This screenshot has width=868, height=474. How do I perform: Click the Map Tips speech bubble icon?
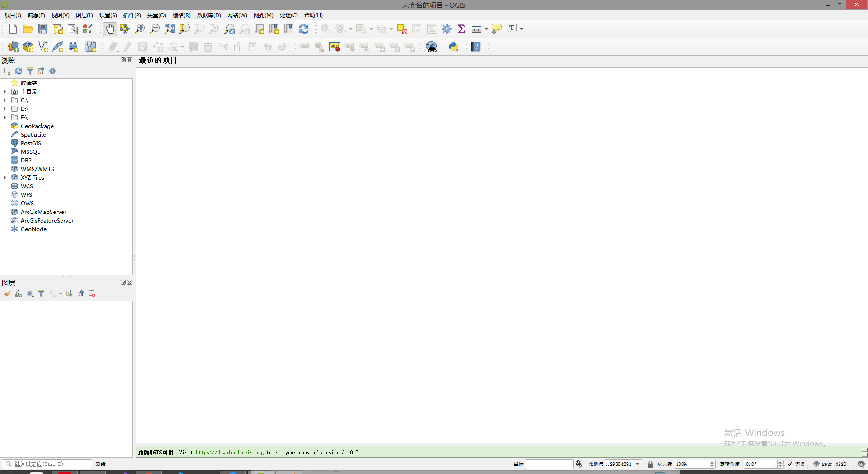(497, 29)
